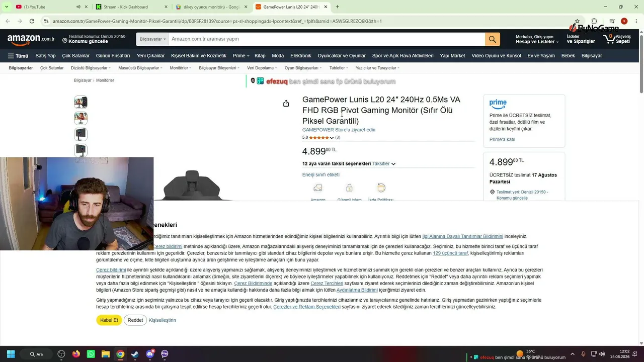Image resolution: width=644 pixels, height=362 pixels.
Task: Open Discord from the taskbar
Action: tap(149, 354)
